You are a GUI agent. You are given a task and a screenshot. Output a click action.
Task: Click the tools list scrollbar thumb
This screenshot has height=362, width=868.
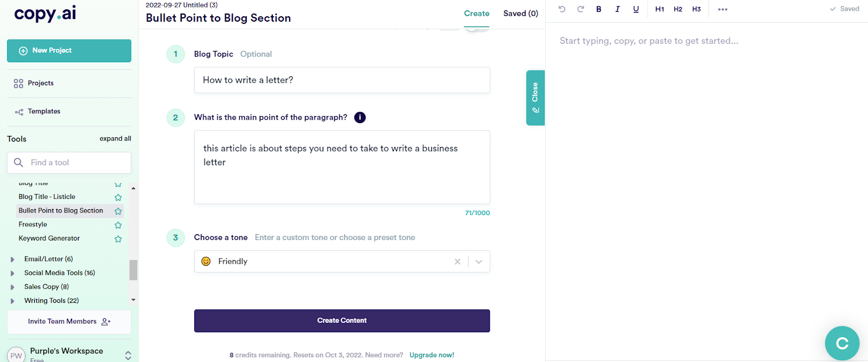point(133,270)
